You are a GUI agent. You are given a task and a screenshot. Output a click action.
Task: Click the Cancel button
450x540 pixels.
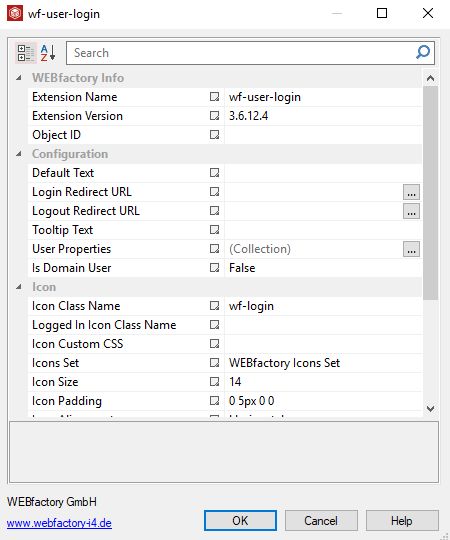[x=321, y=520]
